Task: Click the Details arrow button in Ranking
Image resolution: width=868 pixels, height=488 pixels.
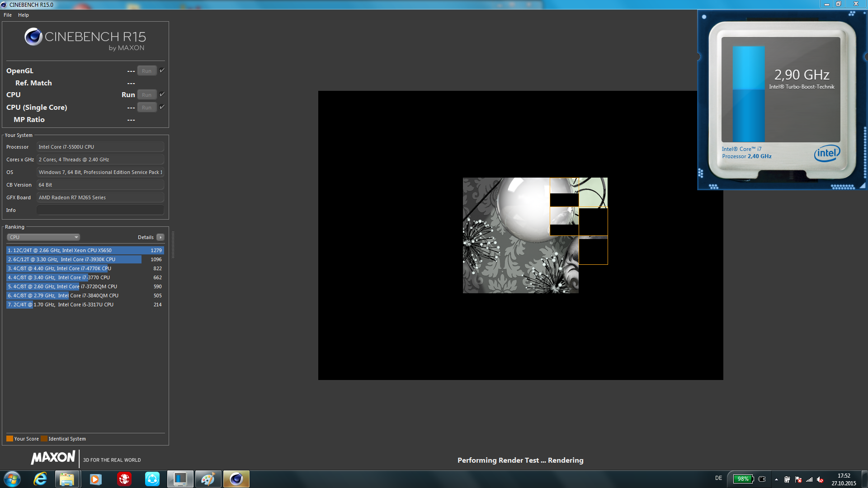Action: [x=160, y=237]
